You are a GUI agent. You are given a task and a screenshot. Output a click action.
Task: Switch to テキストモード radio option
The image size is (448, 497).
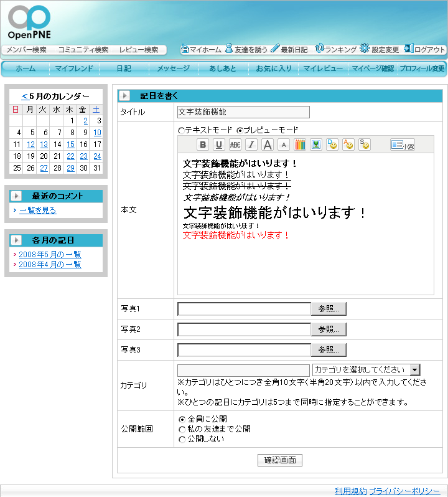pos(182,130)
